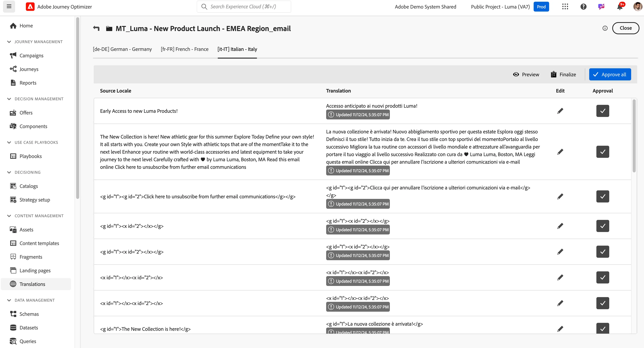Collapse the Use Case Playbooks section

tap(9, 142)
